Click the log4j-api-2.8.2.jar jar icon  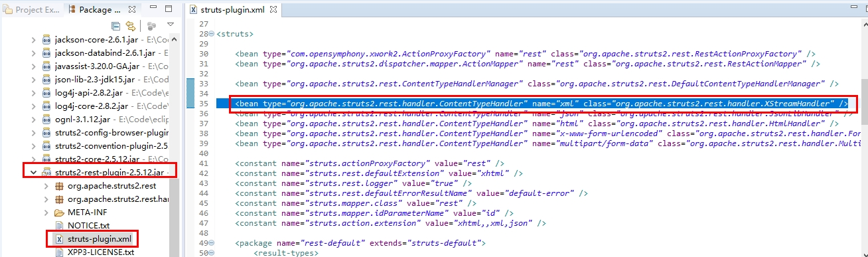point(46,93)
